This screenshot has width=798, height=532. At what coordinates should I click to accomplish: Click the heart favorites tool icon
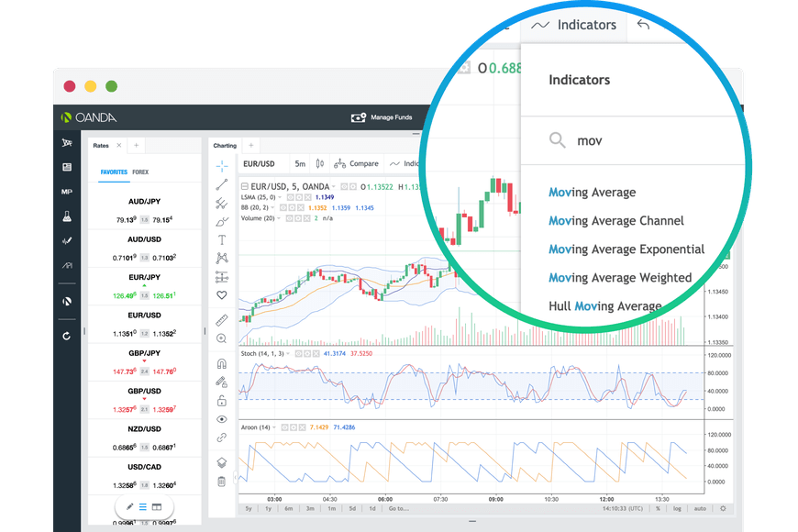(x=222, y=295)
